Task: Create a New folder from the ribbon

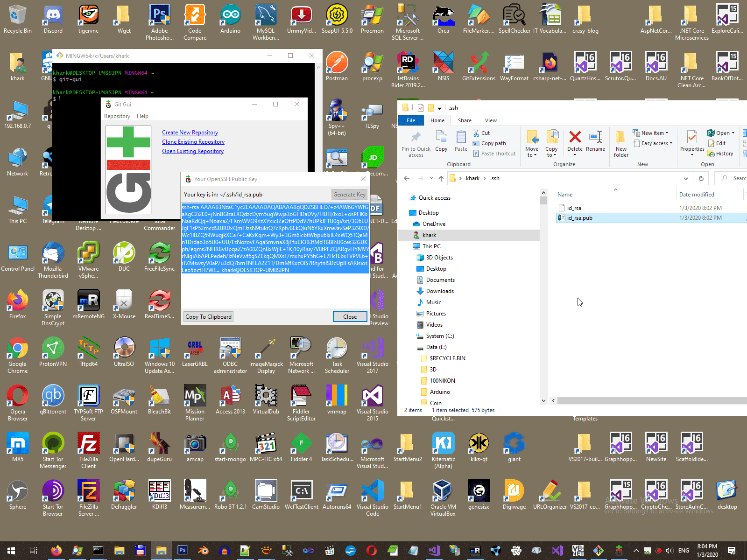Action: tap(621, 144)
